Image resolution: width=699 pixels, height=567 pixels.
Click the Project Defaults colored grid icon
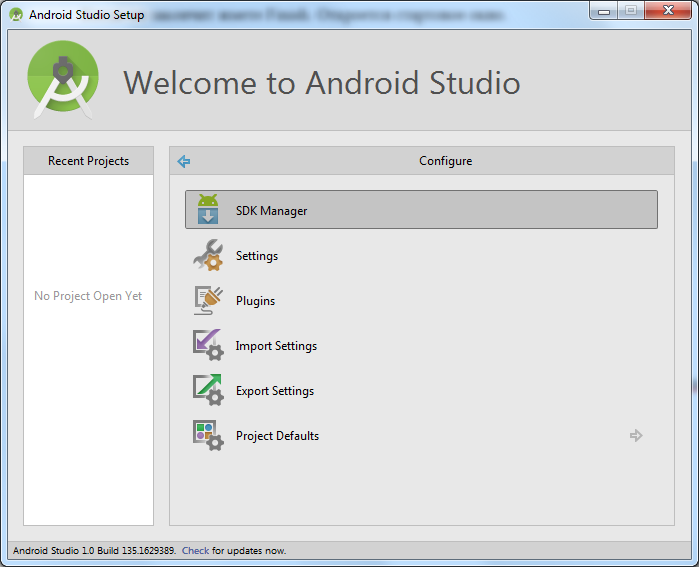[207, 436]
